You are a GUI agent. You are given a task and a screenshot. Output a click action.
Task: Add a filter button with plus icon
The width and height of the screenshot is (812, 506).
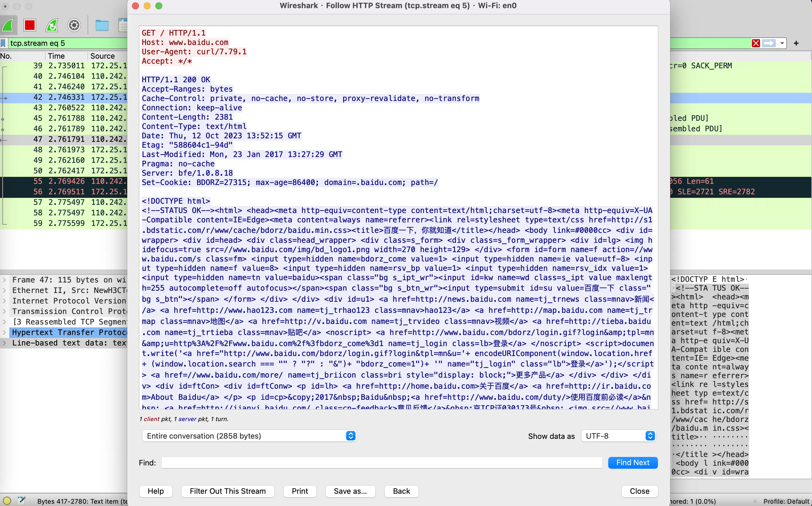pyautogui.click(x=796, y=43)
